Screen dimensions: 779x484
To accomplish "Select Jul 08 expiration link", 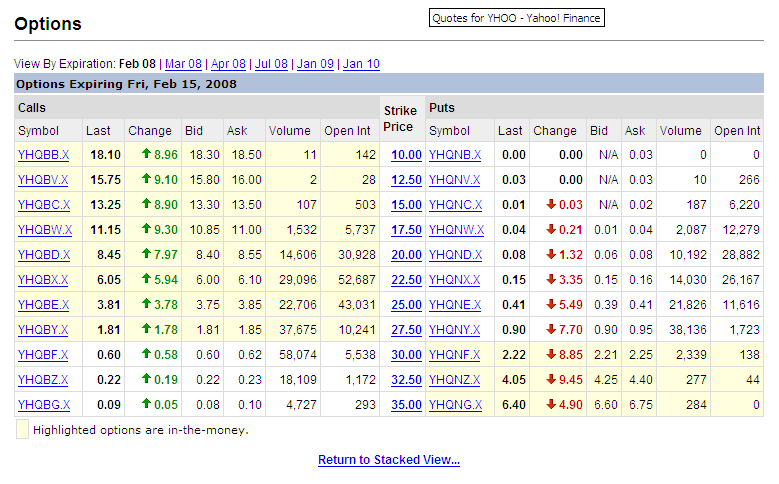I will coord(271,64).
